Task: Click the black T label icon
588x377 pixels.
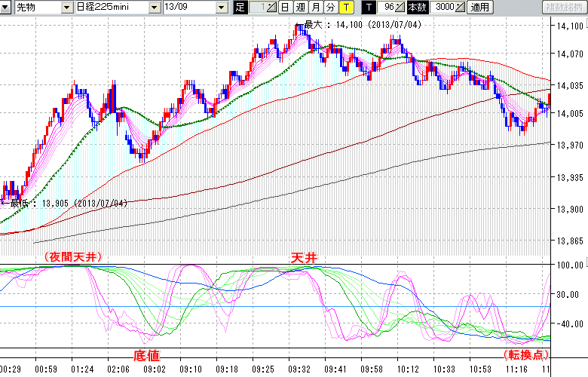Action: [369, 8]
